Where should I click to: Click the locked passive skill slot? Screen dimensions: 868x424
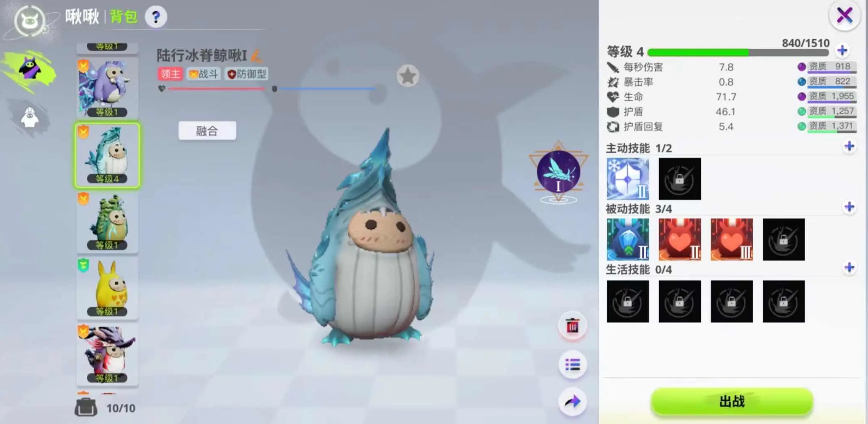tap(783, 239)
